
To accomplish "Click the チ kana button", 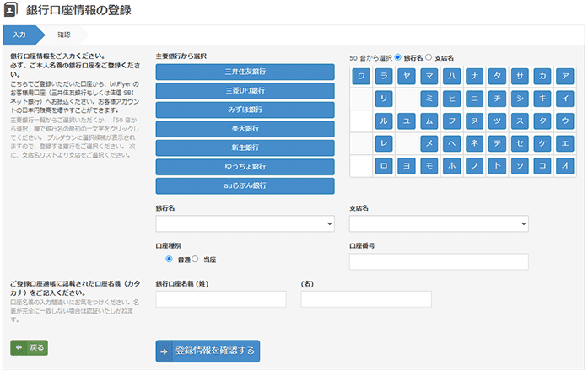I will 497,99.
